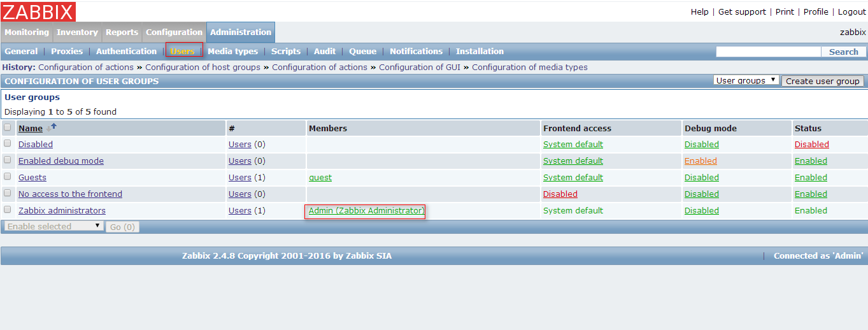Click the Create user group button
Image resolution: width=868 pixels, height=330 pixels.
823,81
